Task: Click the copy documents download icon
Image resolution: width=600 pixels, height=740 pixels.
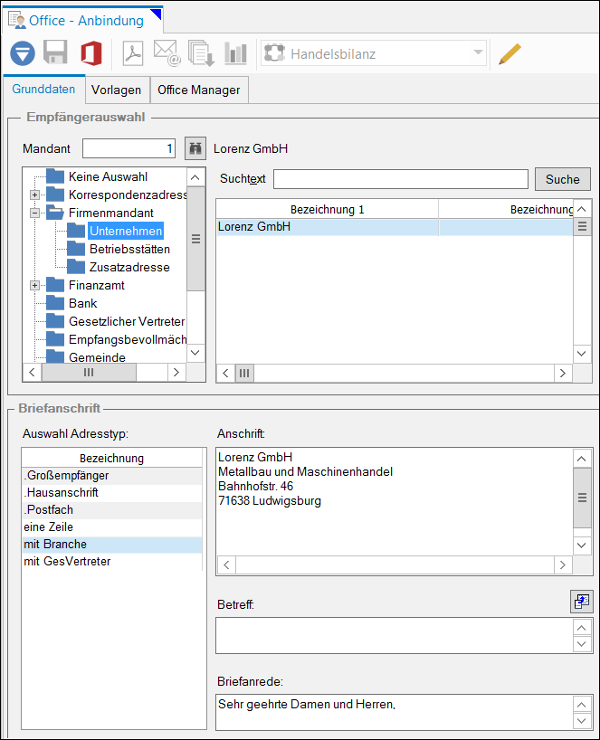Action: coord(201,53)
